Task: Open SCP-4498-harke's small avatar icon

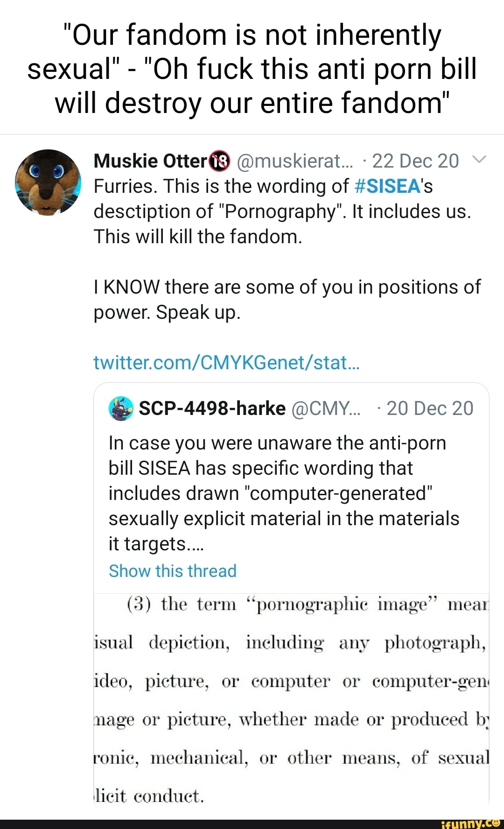Action: [121, 408]
